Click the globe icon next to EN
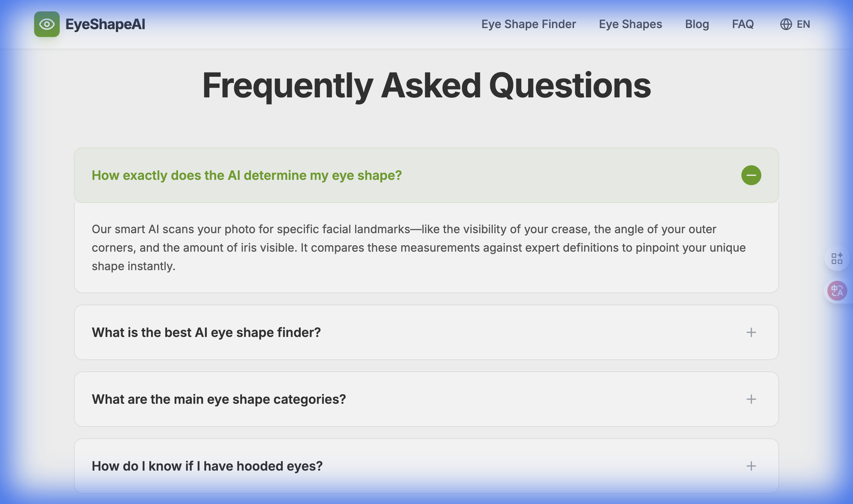This screenshot has width=853, height=504. [785, 24]
